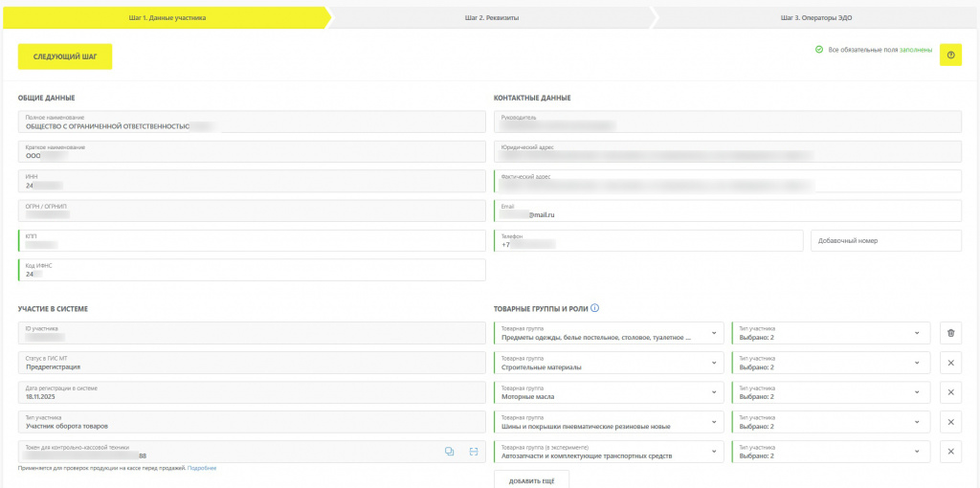Click the Email input field
Viewport: 980px width, 488px height.
point(727,211)
